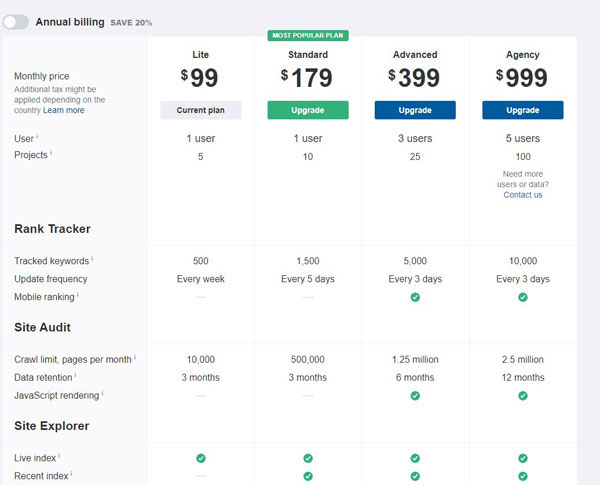Click the '100' projects value under Agency

523,157
